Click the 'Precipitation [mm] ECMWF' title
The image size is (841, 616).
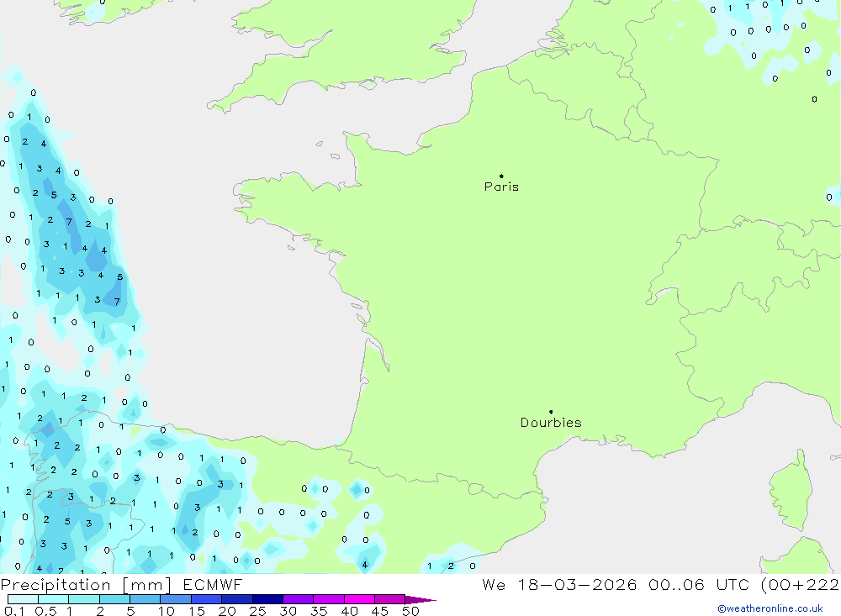(x=121, y=585)
